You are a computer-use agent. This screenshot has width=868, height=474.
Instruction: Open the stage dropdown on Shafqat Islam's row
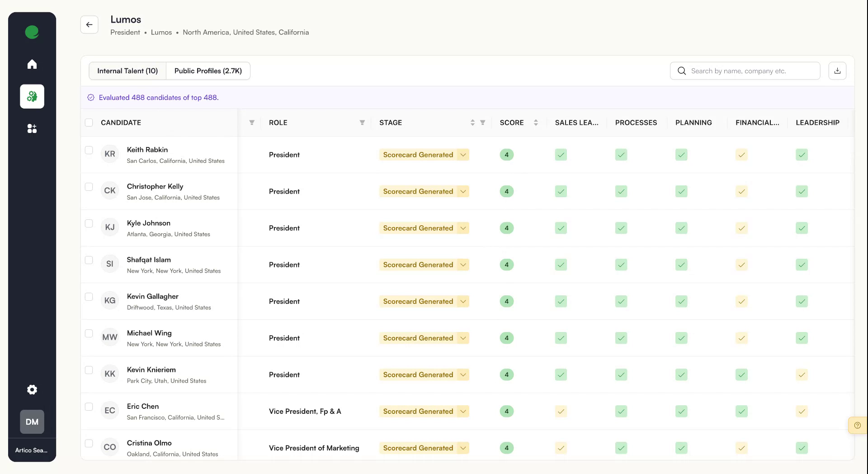click(x=462, y=265)
